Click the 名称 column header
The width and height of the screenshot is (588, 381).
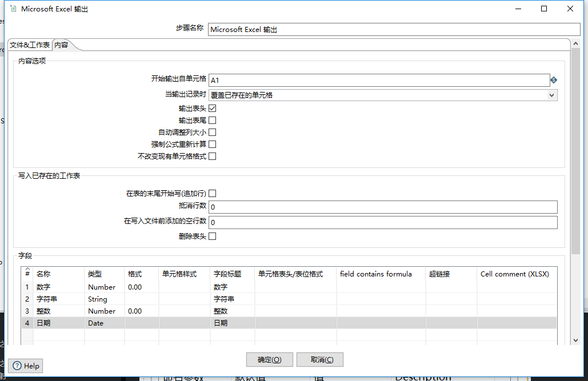(x=59, y=274)
